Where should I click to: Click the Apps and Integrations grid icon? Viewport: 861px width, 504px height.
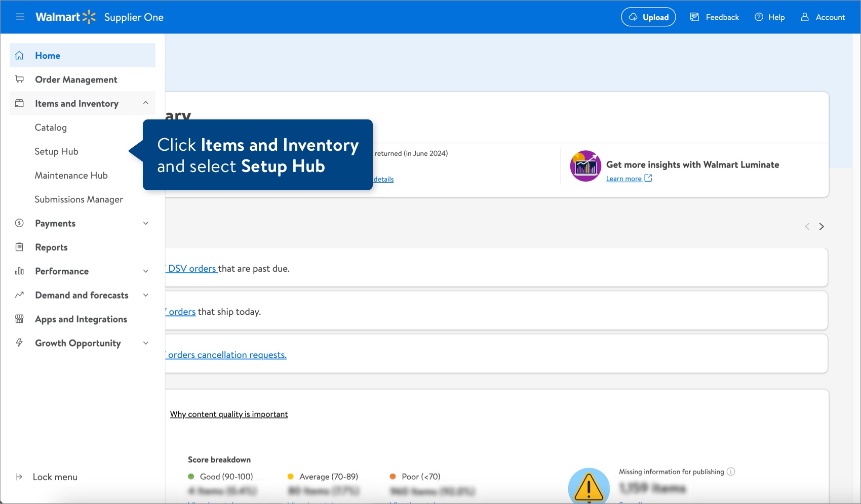click(x=19, y=319)
